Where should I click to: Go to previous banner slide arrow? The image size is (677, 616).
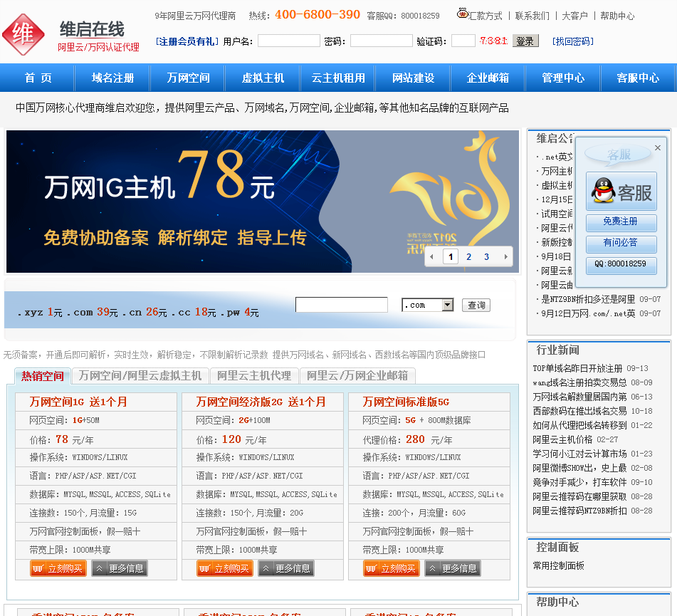coord(432,256)
